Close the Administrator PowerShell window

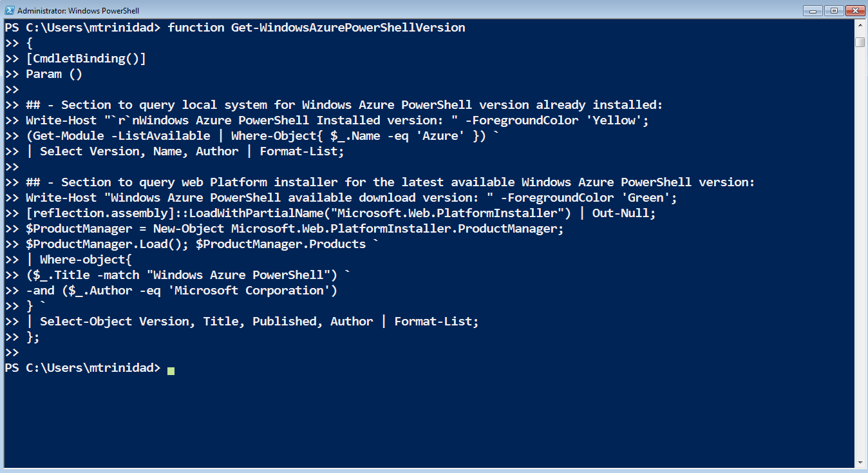coord(854,10)
